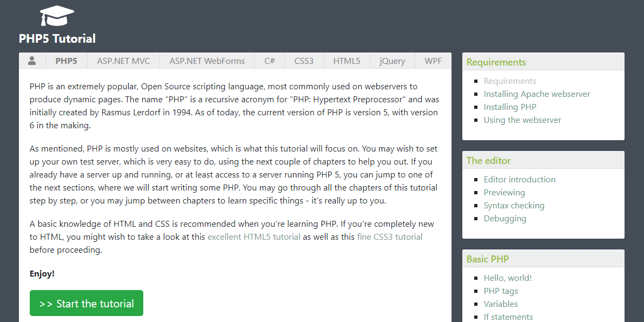
Task: Open the Installing PHP chapter
Action: click(510, 107)
